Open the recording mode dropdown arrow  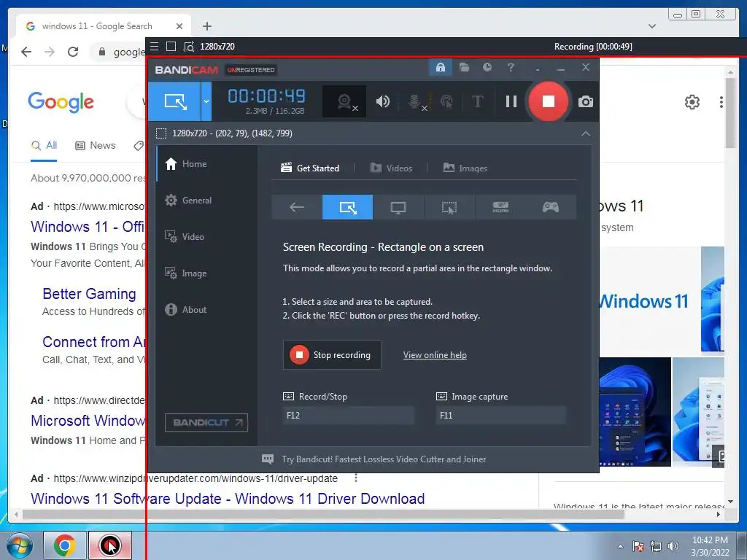click(x=206, y=101)
